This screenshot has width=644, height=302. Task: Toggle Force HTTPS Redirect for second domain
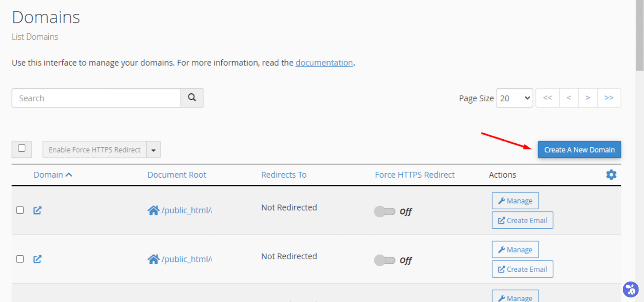coord(384,260)
